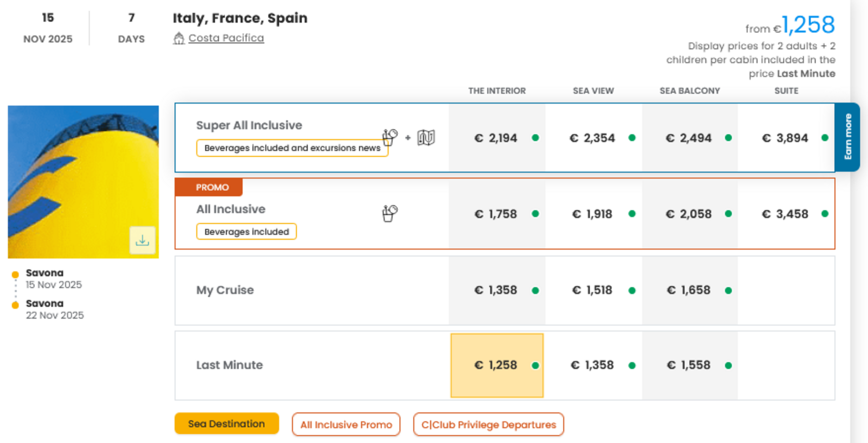Select All Inclusive Sea Balcony €2,058
Image resolution: width=868 pixels, height=443 pixels.
pyautogui.click(x=689, y=214)
